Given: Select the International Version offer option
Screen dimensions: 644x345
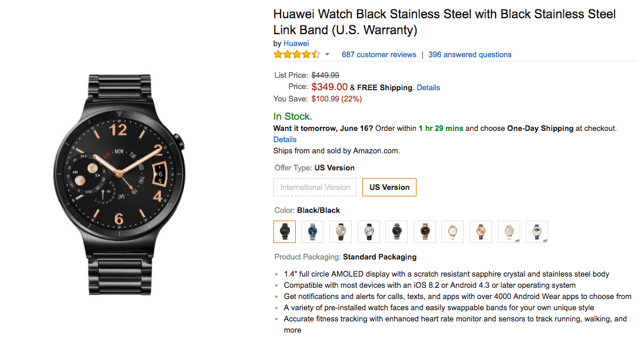Looking at the screenshot, I should 315,188.
